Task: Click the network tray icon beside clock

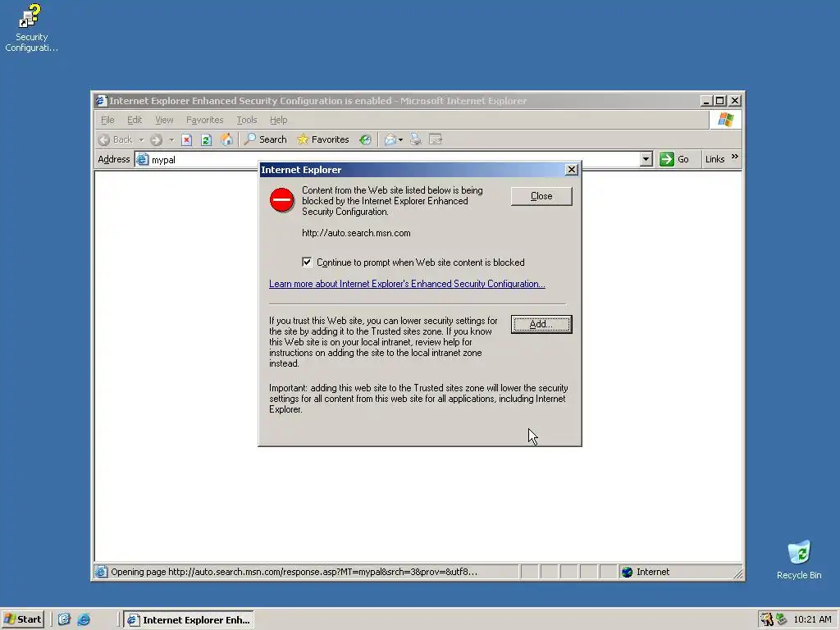Action: (782, 619)
